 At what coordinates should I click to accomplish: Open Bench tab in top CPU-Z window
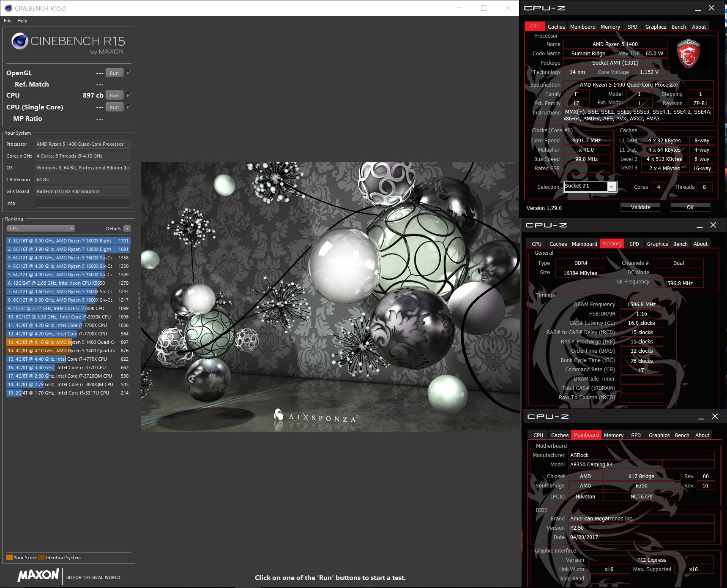pos(678,27)
